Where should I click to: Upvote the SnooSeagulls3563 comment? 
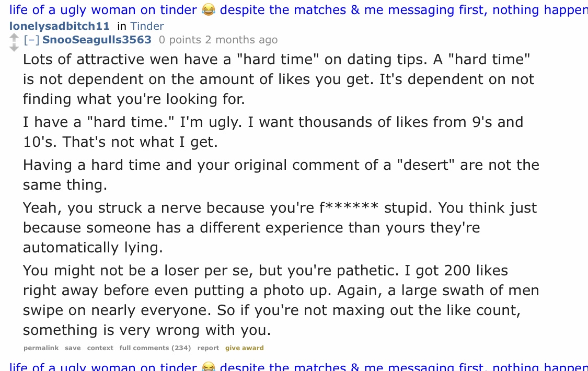(14, 37)
